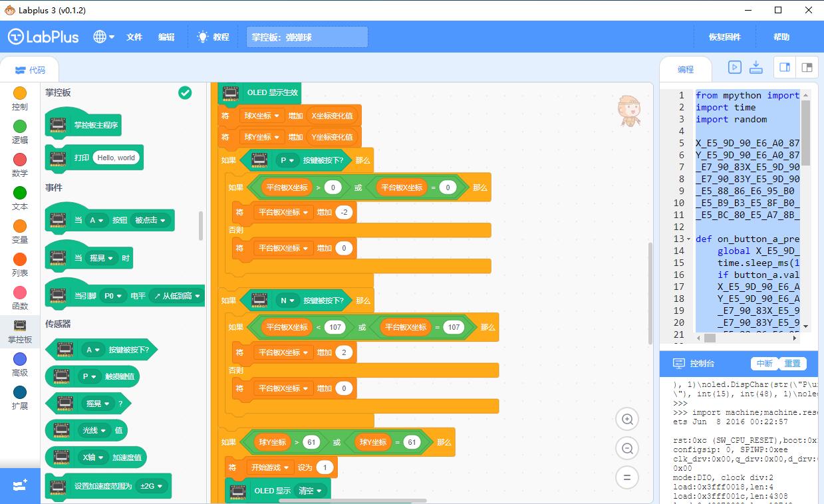Click the block palette scrollbar
824x504 pixels.
click(201, 226)
